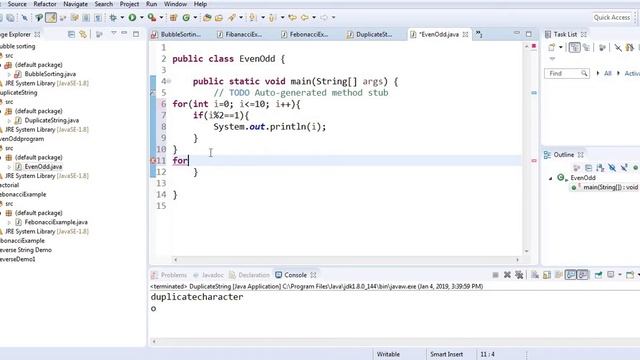Click the Previous Annotation toolbar icon
This screenshot has width=640, height=360.
(x=272, y=18)
